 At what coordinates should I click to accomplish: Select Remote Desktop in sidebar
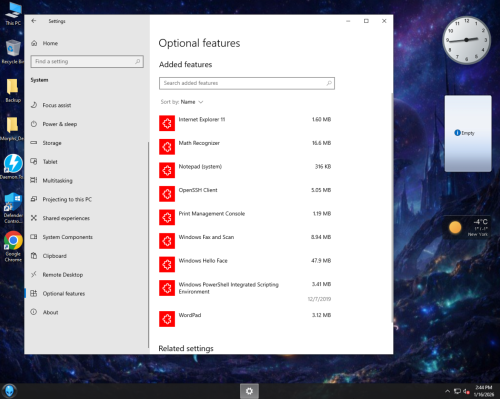(86, 275)
